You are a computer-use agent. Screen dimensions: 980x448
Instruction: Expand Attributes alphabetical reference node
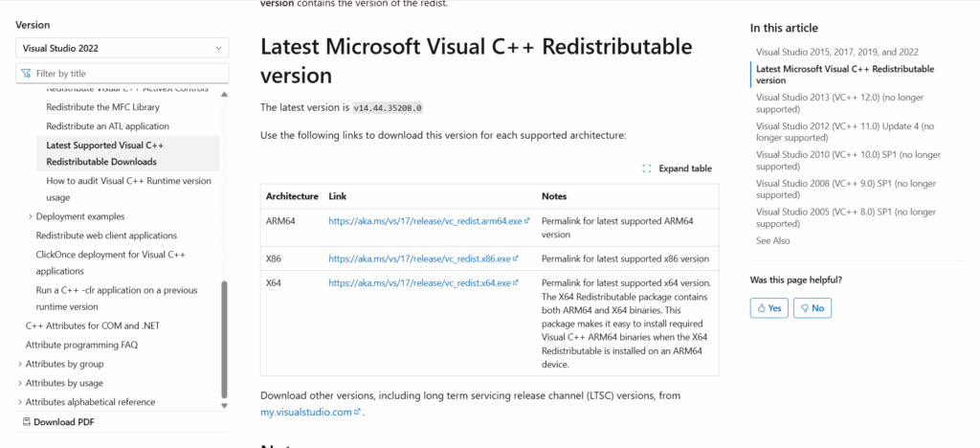[20, 402]
